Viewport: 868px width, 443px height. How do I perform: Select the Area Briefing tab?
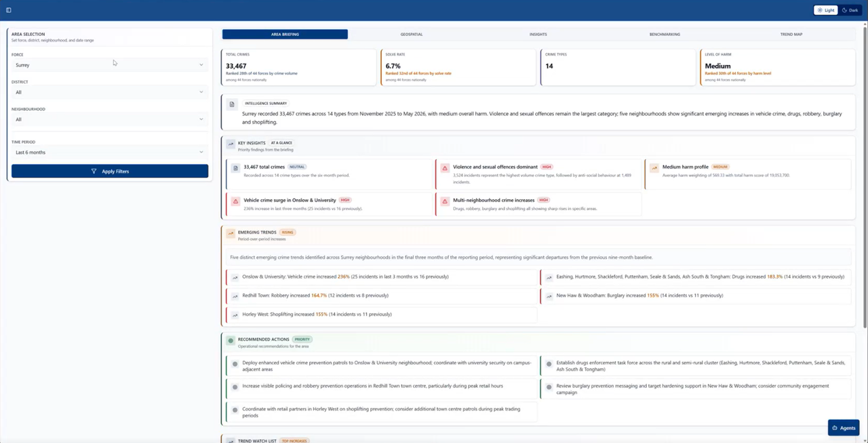(x=285, y=34)
